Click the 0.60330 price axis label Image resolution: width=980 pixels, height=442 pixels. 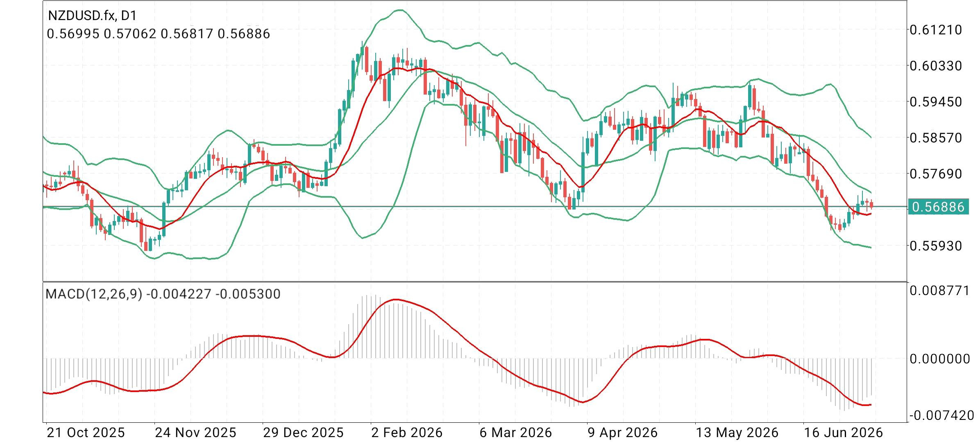point(936,65)
